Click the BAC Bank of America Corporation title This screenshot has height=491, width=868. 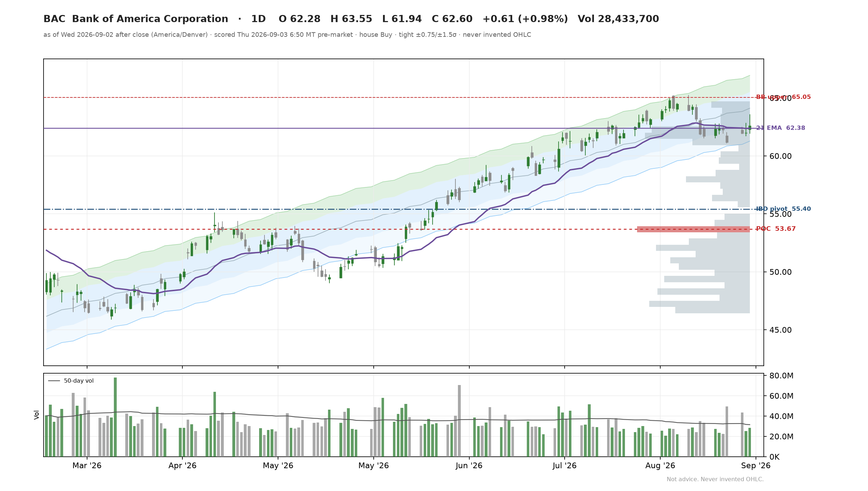point(136,19)
